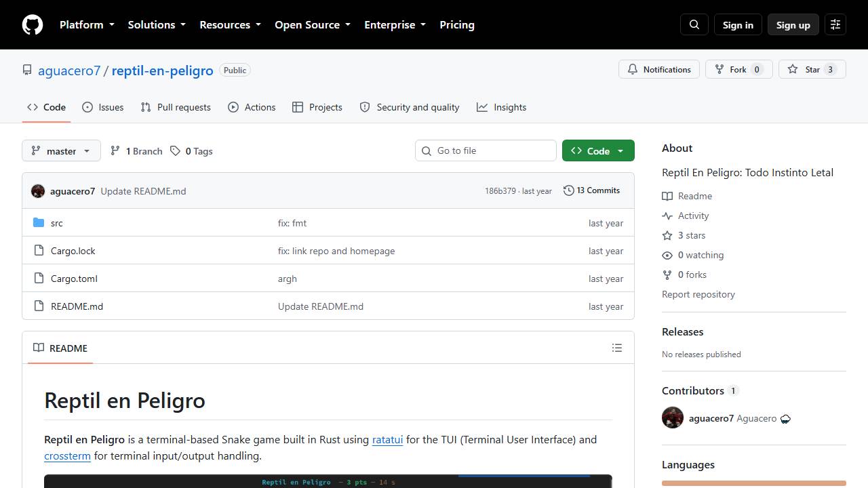
Task: Click the star icon beside 3 stars
Action: click(667, 235)
